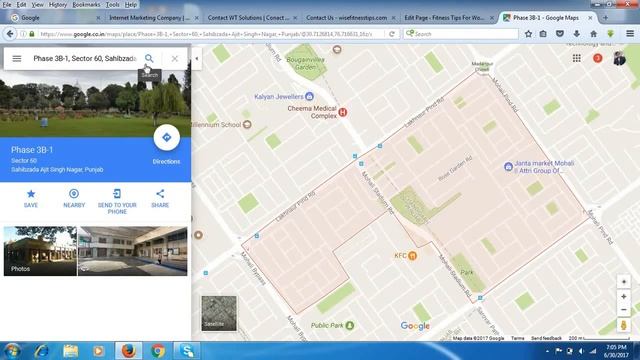Click the map zoom in plus button
This screenshot has height=360, width=640.
(x=624, y=297)
